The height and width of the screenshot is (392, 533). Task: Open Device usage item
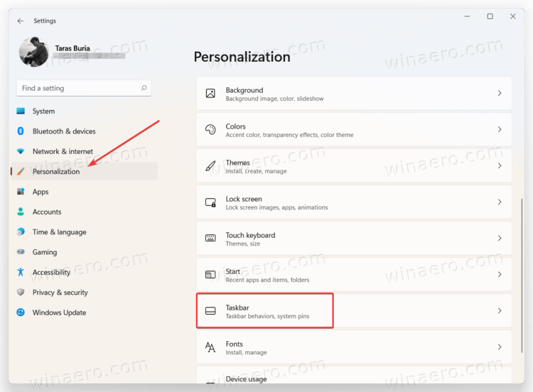click(354, 376)
